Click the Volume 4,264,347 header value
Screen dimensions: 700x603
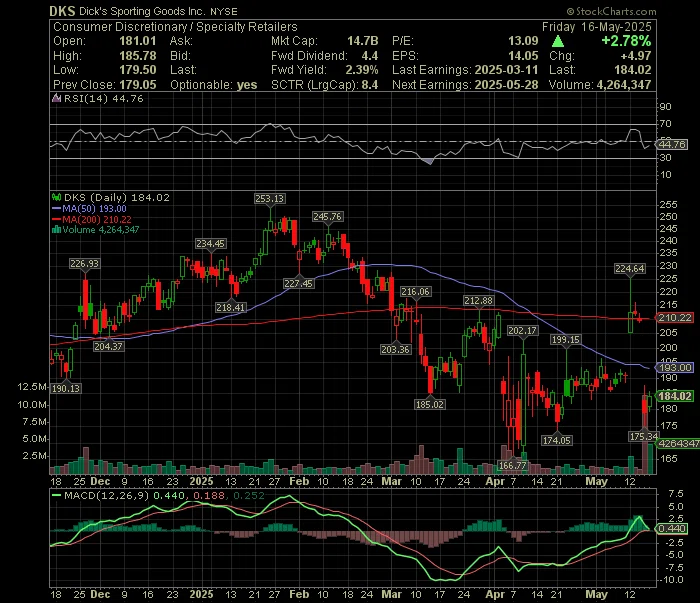[624, 84]
